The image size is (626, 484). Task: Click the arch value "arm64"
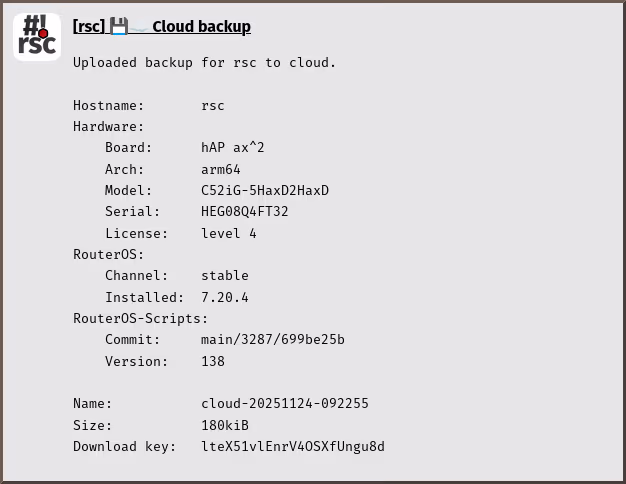[x=221, y=169]
